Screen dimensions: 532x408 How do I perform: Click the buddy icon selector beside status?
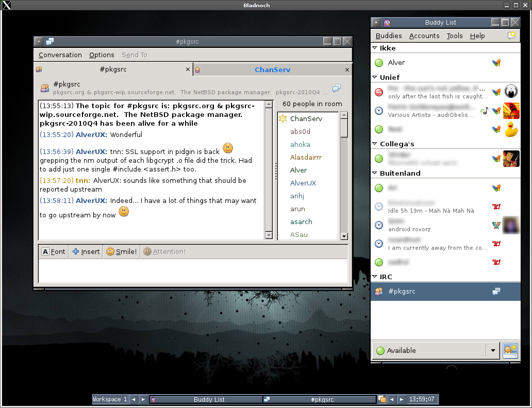(x=510, y=350)
